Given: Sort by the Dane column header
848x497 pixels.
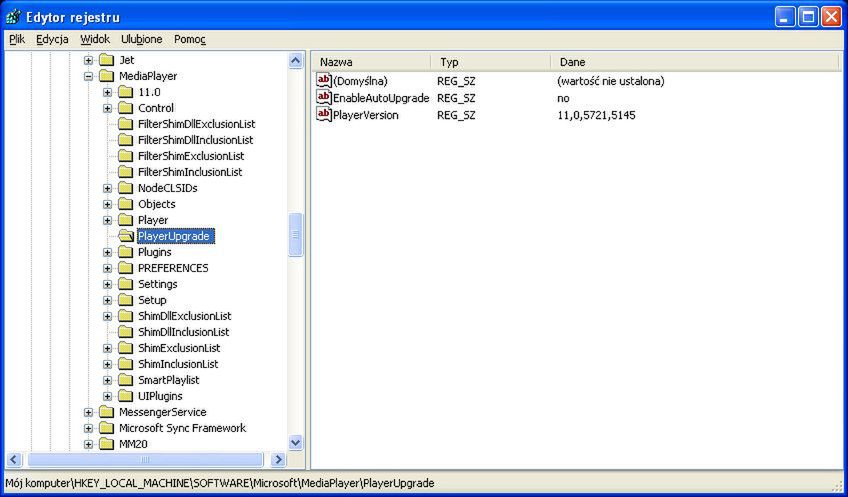Looking at the screenshot, I should coord(694,62).
